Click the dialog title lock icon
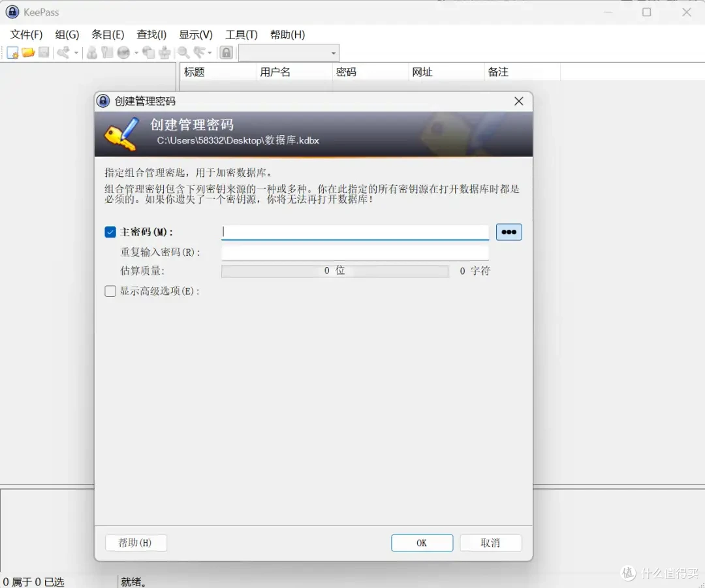Image resolution: width=705 pixels, height=588 pixels. pos(103,101)
